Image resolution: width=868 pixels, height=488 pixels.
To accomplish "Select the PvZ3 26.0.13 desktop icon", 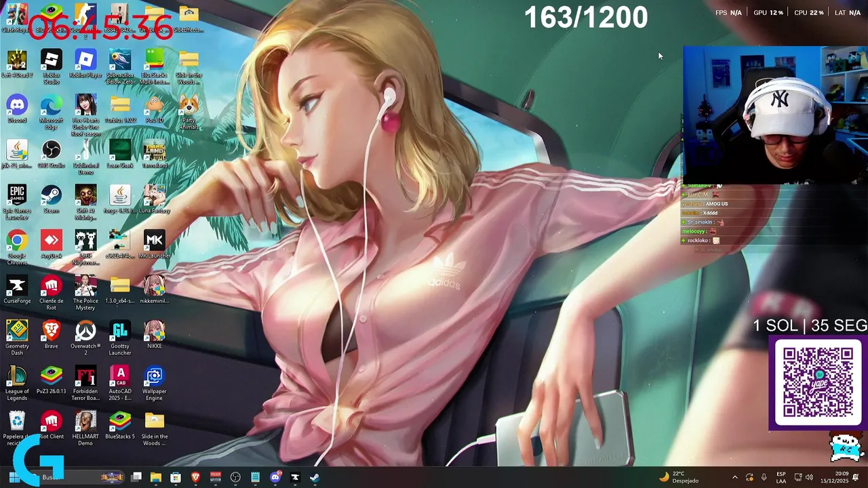I will [52, 380].
